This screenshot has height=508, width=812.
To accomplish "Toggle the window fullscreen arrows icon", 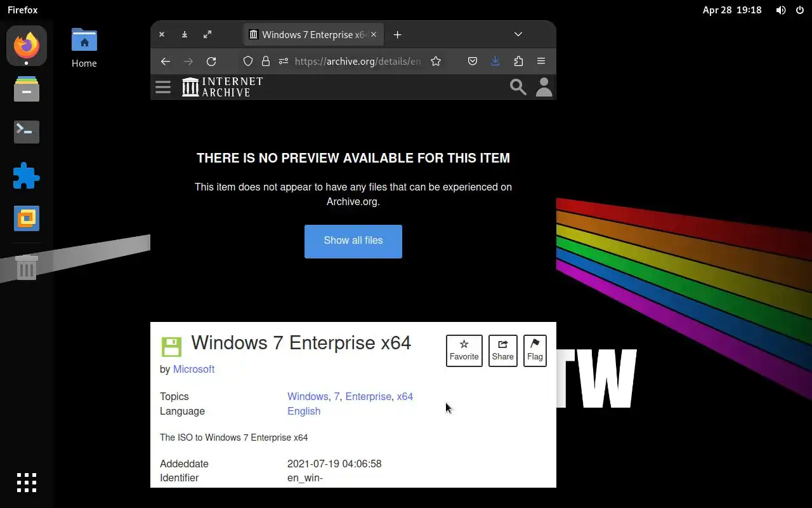I will click(207, 34).
